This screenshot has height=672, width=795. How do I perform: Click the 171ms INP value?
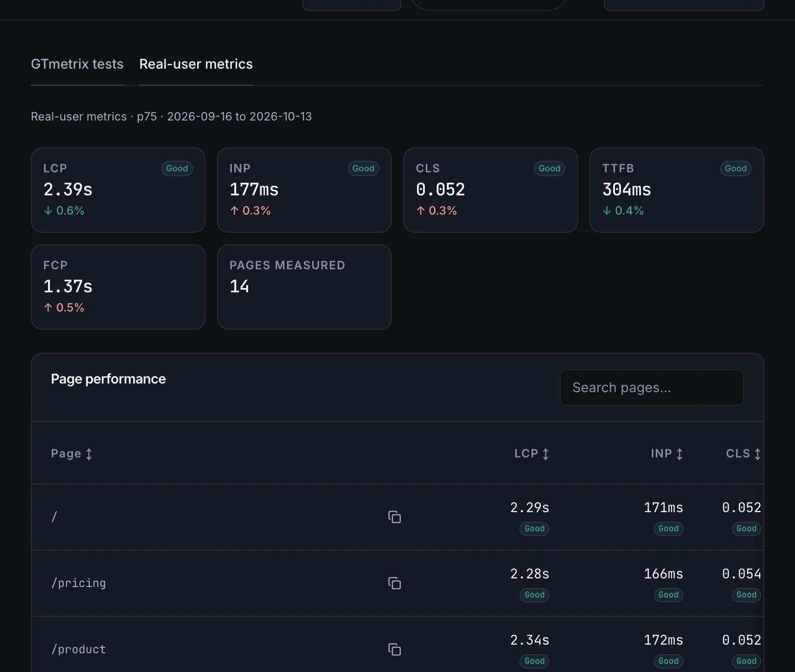[663, 507]
